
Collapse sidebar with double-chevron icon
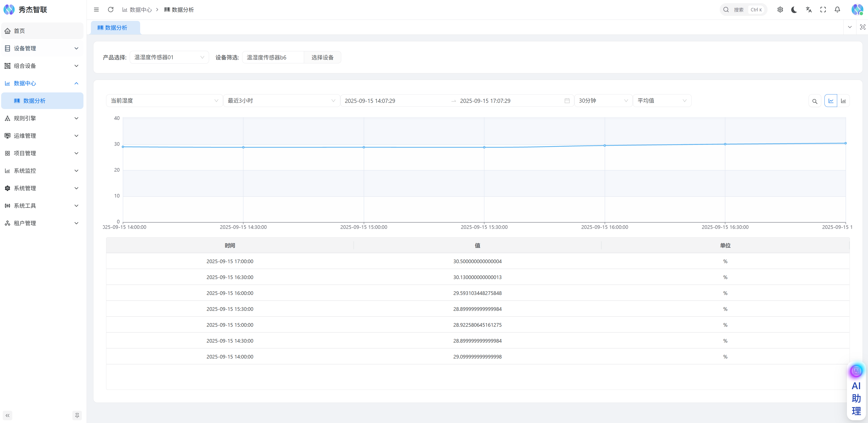7,415
